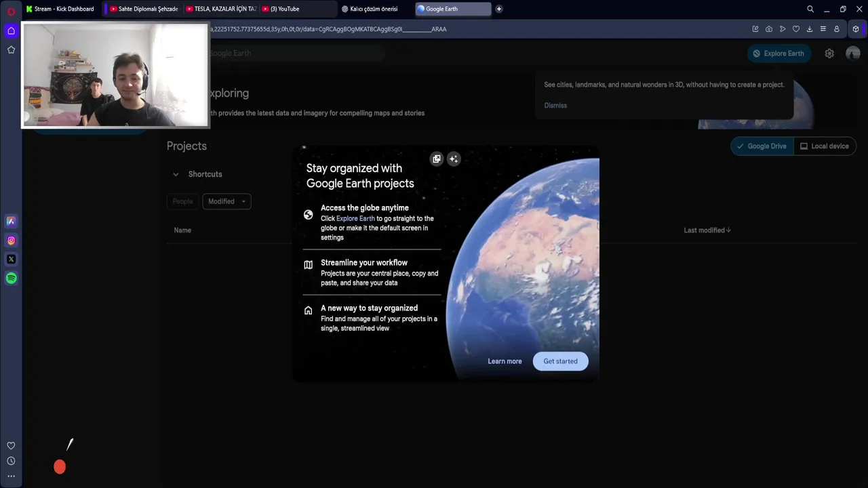
Task: Open the sidebar heart (pinboards) icon
Action: tap(11, 445)
